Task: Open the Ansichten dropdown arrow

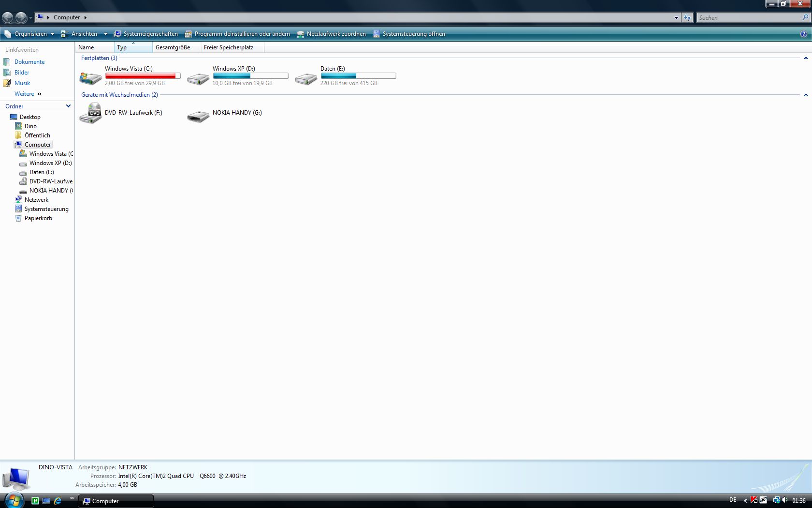Action: point(105,34)
